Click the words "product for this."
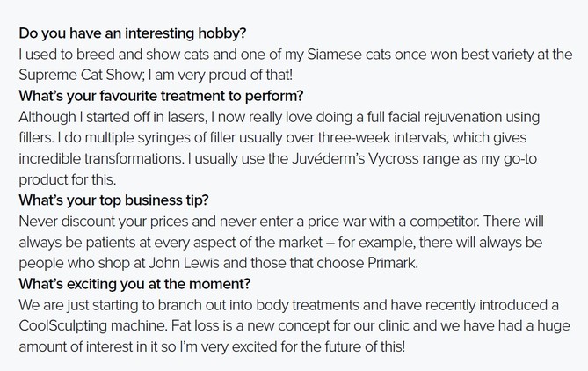588x371 pixels. pyautogui.click(x=68, y=180)
